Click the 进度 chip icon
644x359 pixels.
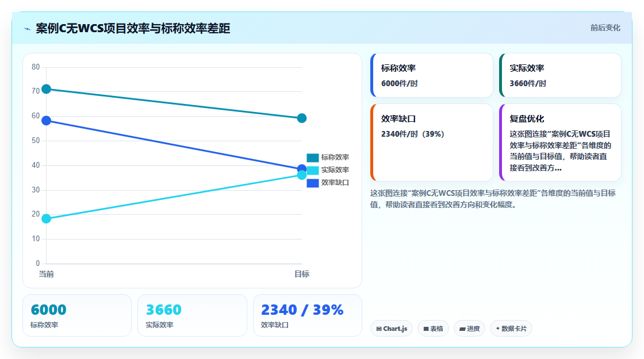(462, 329)
